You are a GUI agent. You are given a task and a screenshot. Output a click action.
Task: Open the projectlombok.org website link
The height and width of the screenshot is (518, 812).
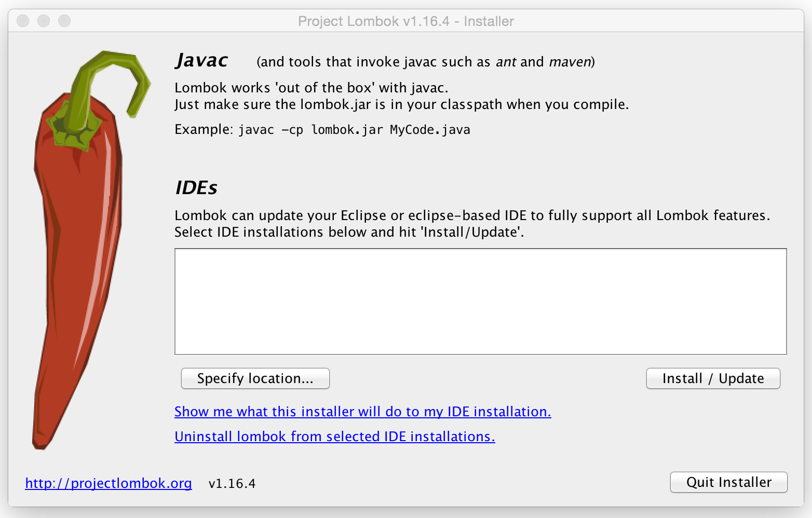(x=108, y=483)
